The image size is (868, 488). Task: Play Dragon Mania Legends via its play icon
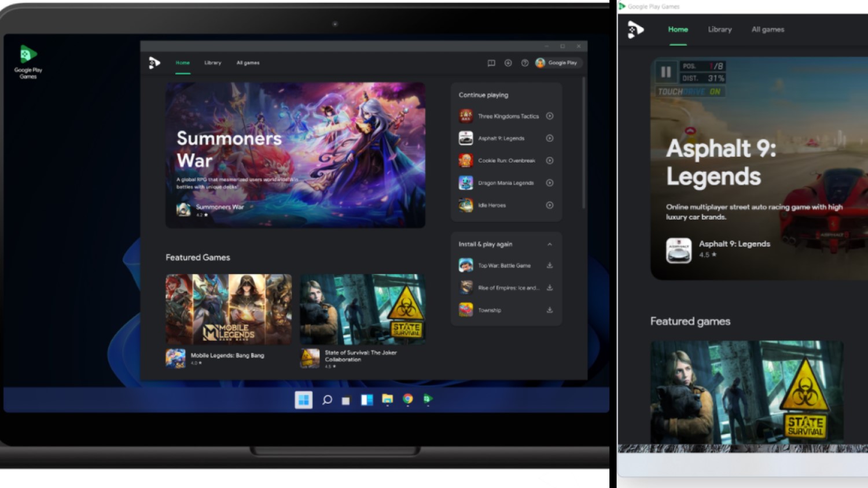coord(550,183)
